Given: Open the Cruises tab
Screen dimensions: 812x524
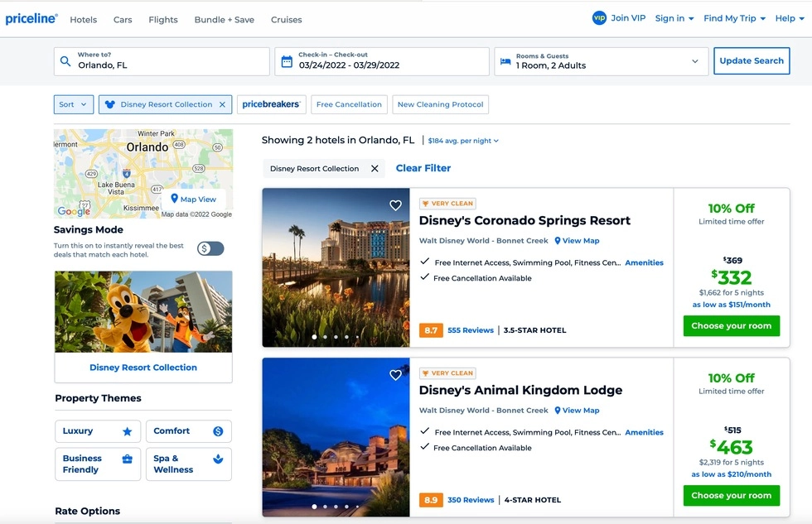Looking at the screenshot, I should click(287, 20).
